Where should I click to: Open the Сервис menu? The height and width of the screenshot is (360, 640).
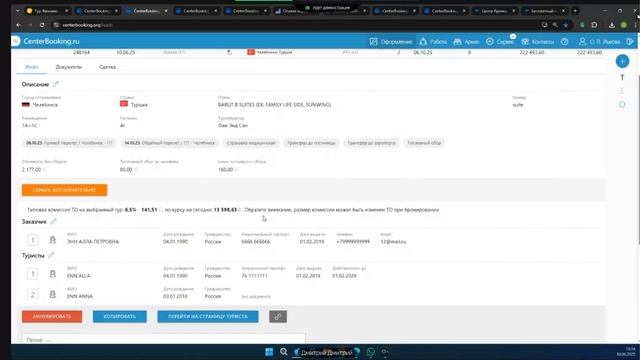point(500,42)
